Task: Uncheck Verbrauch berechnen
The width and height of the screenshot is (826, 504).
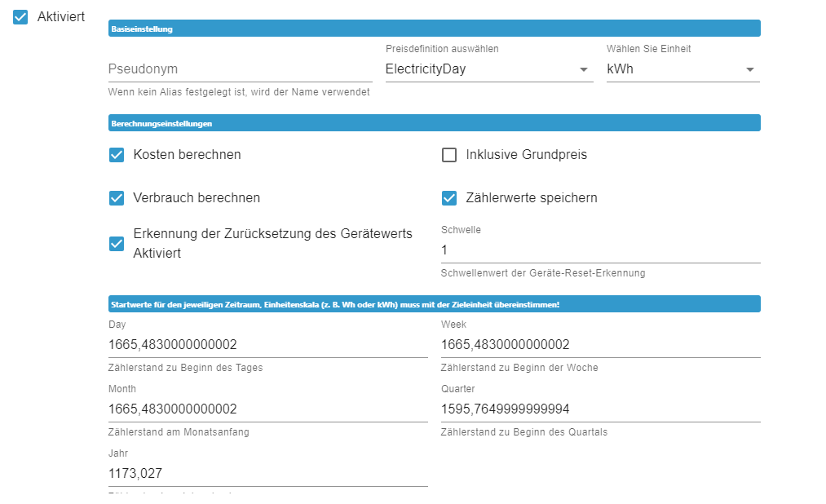Action: [117, 198]
